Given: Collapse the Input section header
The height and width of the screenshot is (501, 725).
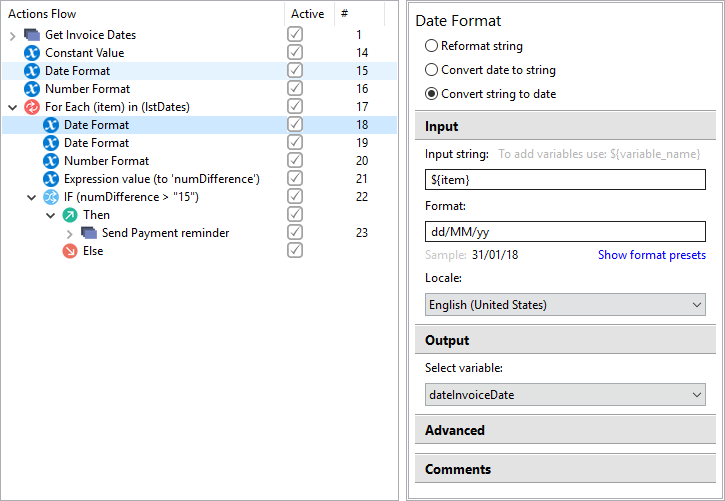Looking at the screenshot, I should coord(565,126).
